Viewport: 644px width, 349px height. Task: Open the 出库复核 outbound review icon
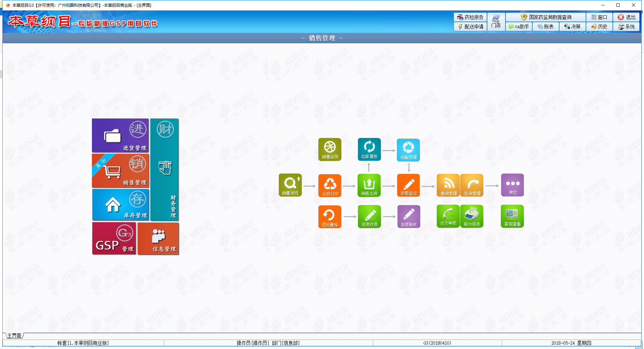369,149
